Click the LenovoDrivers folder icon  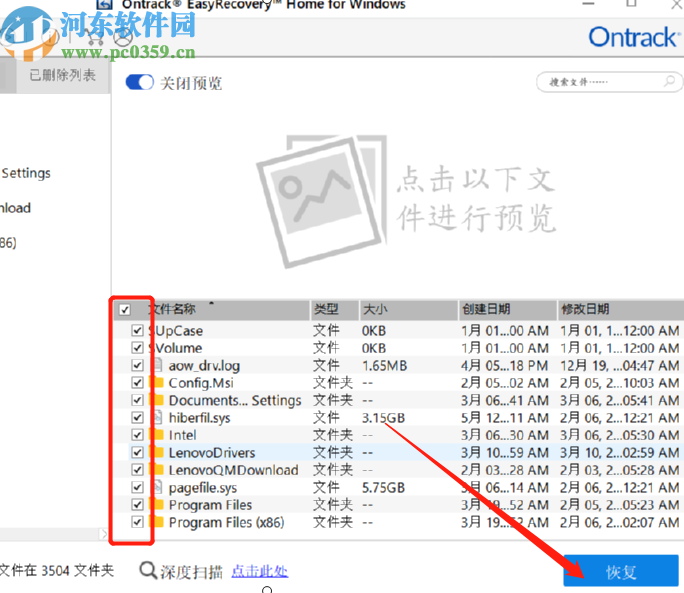pyautogui.click(x=157, y=452)
